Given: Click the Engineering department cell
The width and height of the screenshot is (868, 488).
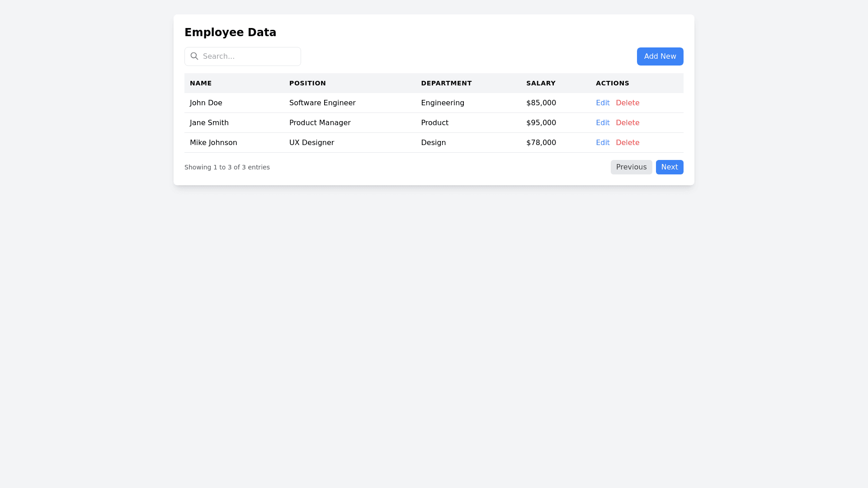Looking at the screenshot, I should coord(443,103).
